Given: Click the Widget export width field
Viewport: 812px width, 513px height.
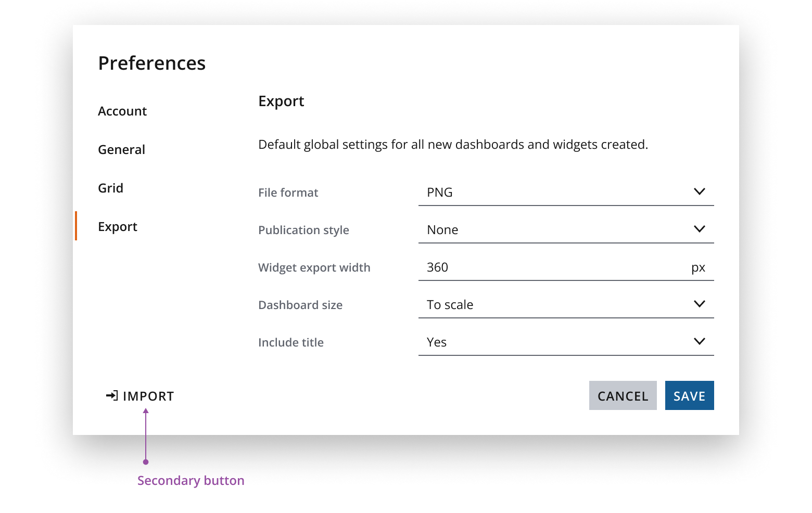Looking at the screenshot, I should point(552,267).
